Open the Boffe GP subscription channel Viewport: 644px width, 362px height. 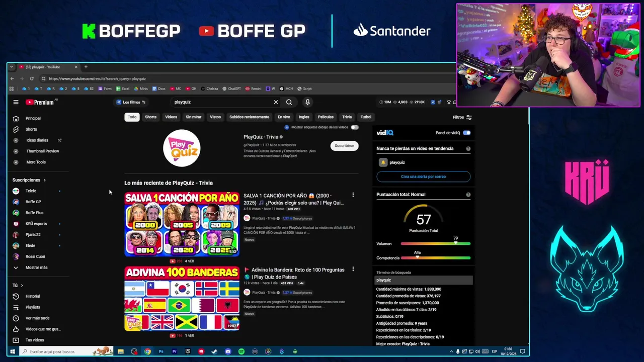click(33, 202)
